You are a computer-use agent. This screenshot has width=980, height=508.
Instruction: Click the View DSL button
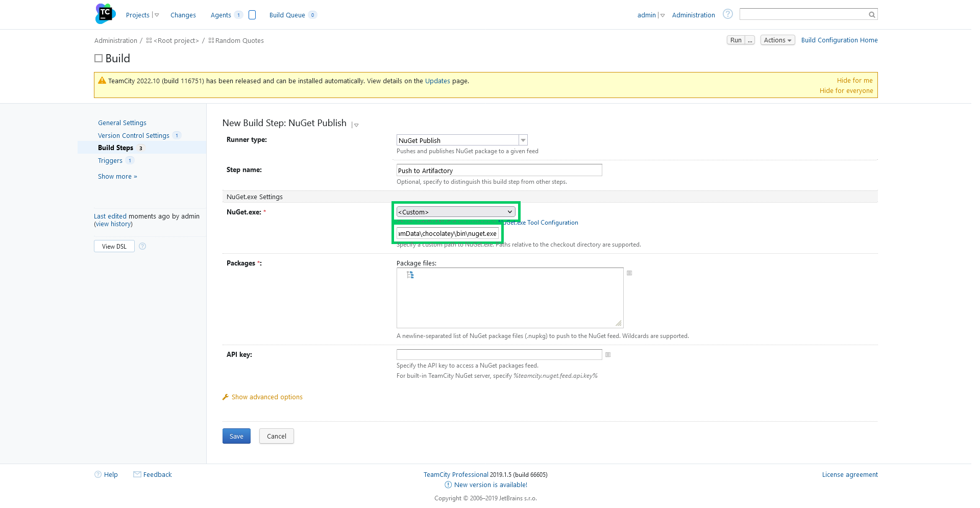114,246
